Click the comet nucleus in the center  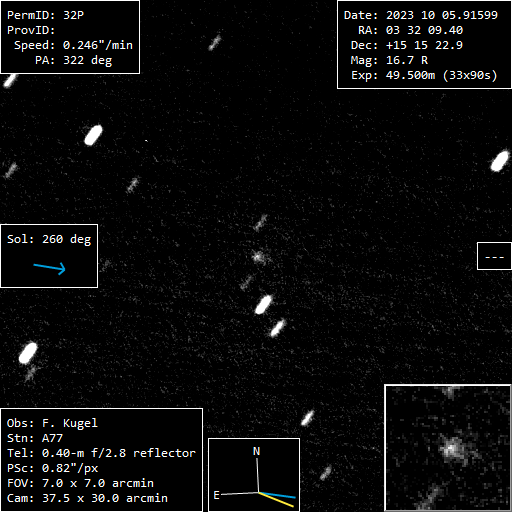pos(258,257)
